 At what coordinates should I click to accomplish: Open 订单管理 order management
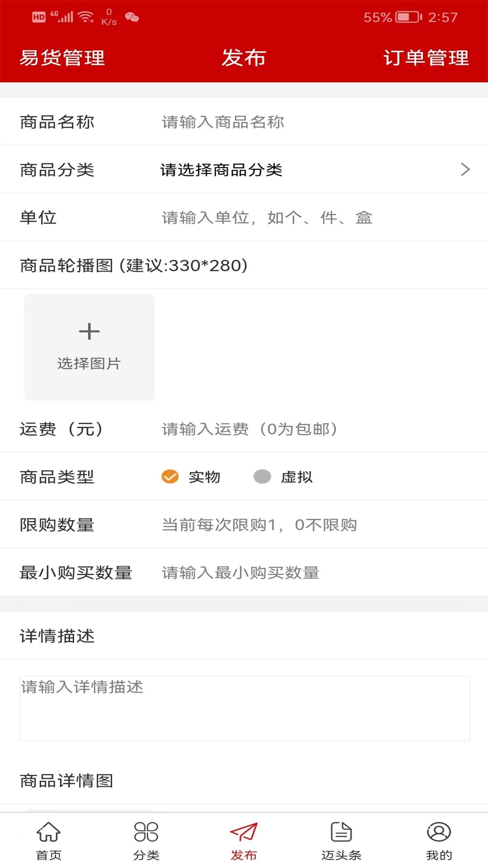[x=427, y=58]
